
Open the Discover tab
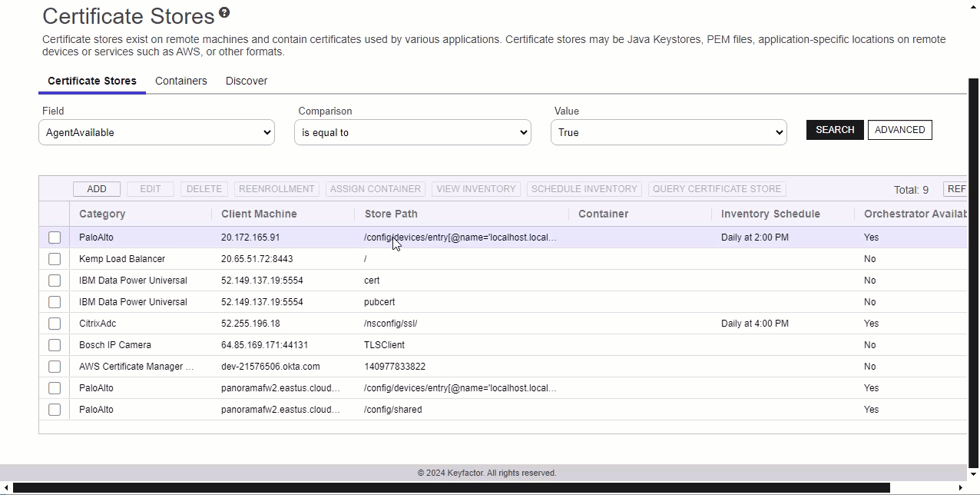[x=247, y=81]
